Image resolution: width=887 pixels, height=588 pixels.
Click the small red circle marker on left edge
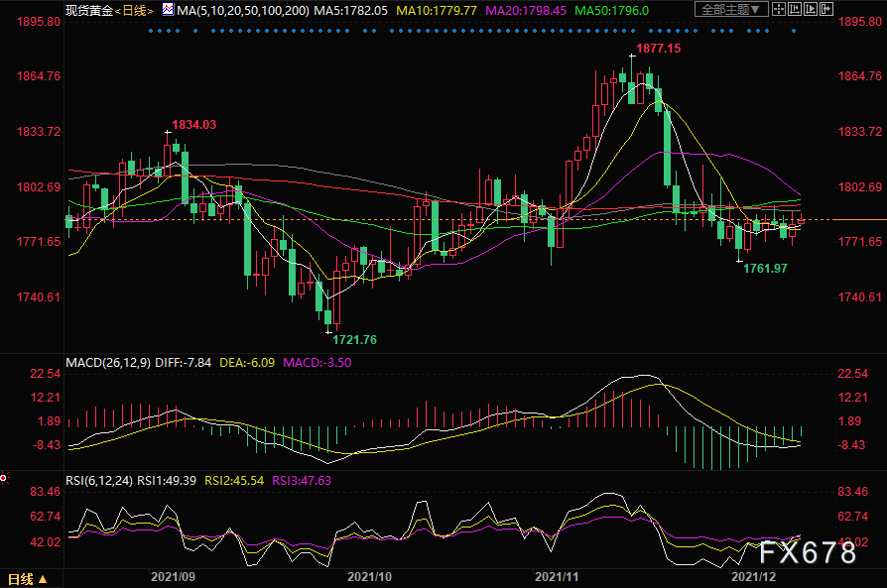pyautogui.click(x=3, y=478)
